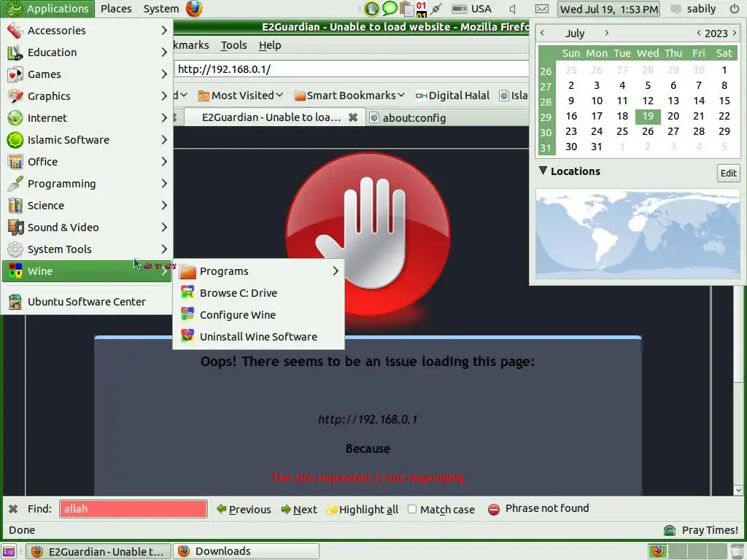The image size is (747, 560).
Task: Click Next in find bar
Action: pos(298,510)
